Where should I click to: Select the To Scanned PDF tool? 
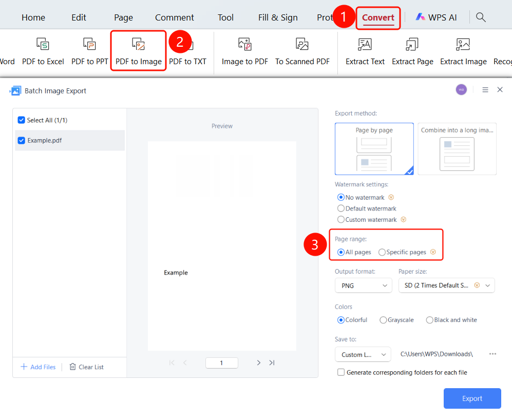[302, 51]
